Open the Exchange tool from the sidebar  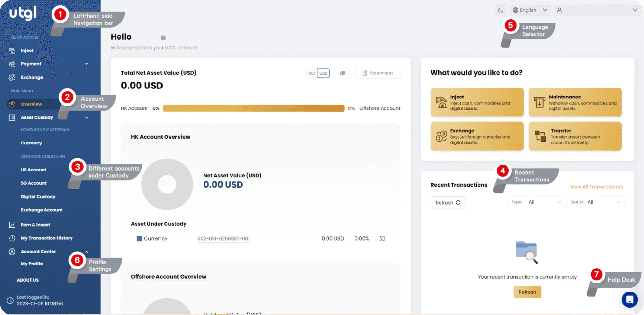coord(32,77)
